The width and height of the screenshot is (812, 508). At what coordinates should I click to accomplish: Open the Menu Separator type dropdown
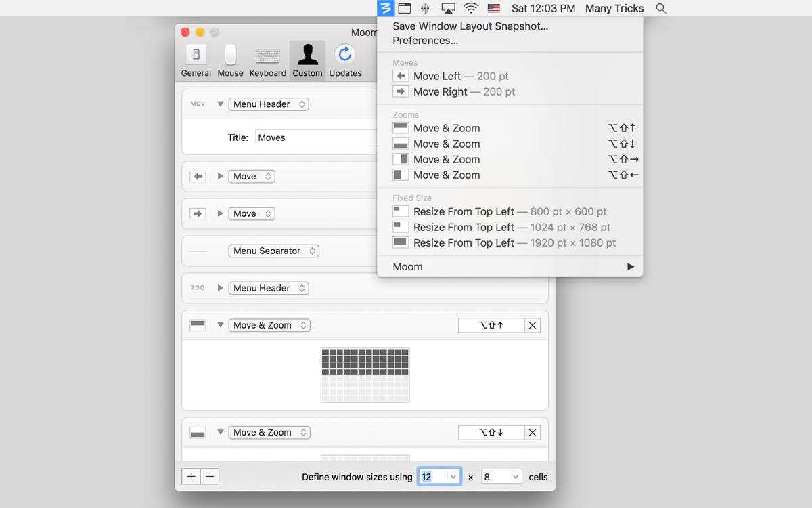click(274, 251)
